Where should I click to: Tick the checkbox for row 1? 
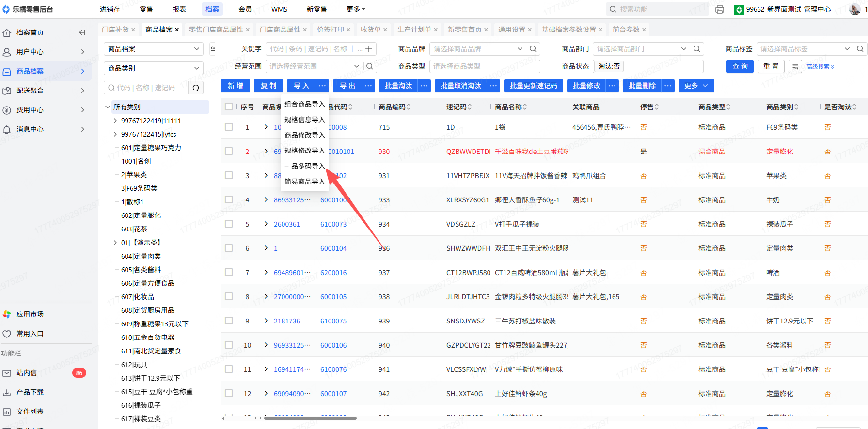coord(229,127)
